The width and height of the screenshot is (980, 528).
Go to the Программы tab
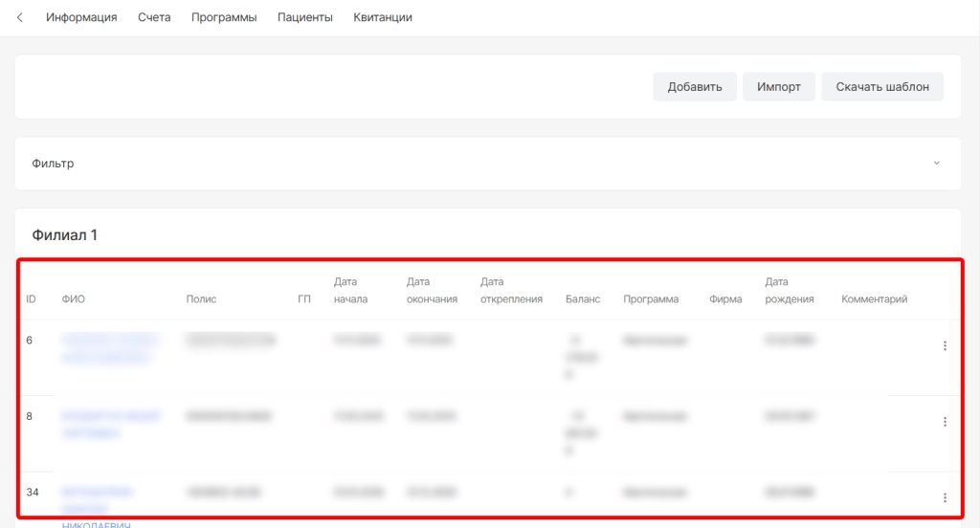224,17
